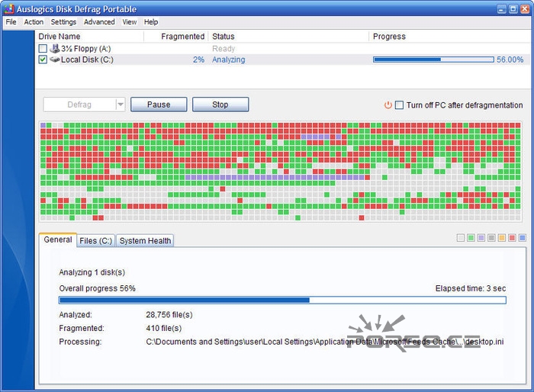Select the 3½ Floppy (A:) row text
Image resolution: width=534 pixels, height=392 pixels.
(85, 49)
